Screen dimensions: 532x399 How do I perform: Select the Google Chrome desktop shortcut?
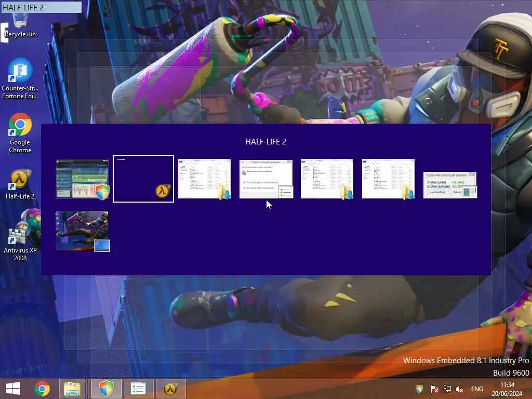pyautogui.click(x=20, y=133)
